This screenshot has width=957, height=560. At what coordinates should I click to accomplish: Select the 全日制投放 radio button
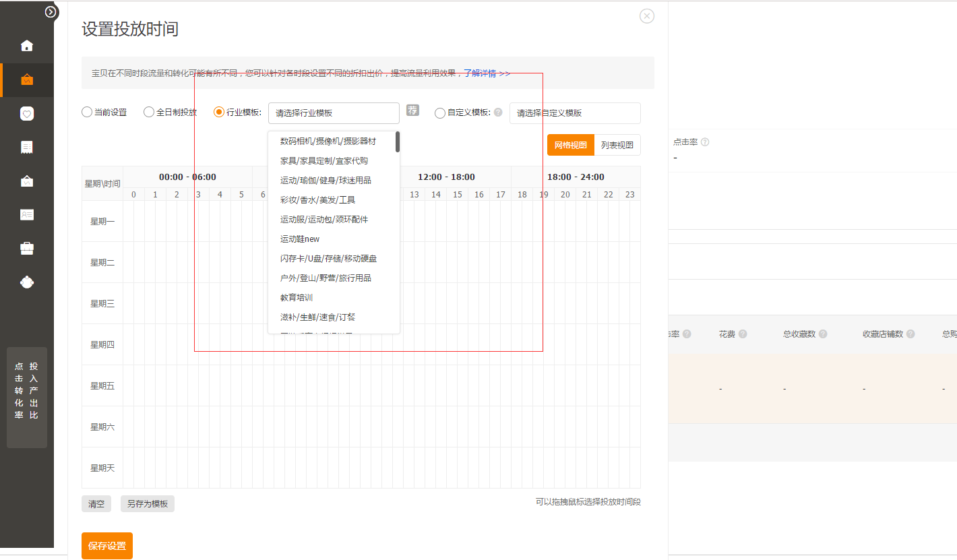(x=149, y=113)
